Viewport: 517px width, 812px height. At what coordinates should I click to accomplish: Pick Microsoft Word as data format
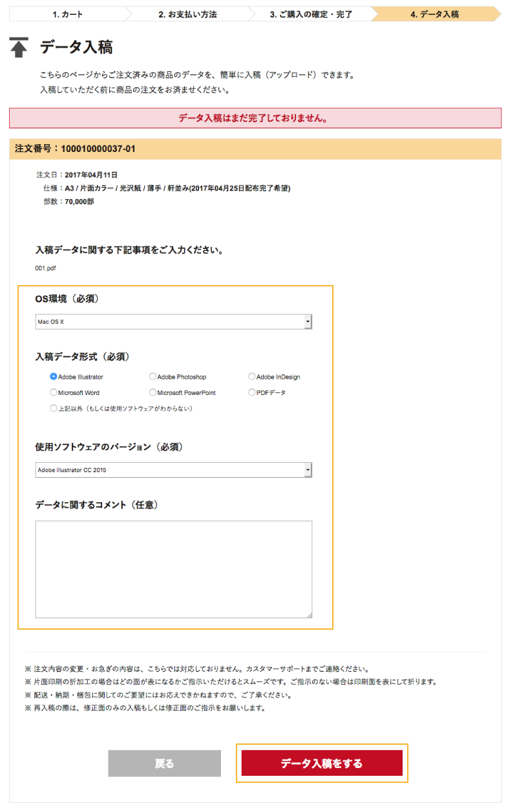[x=54, y=392]
